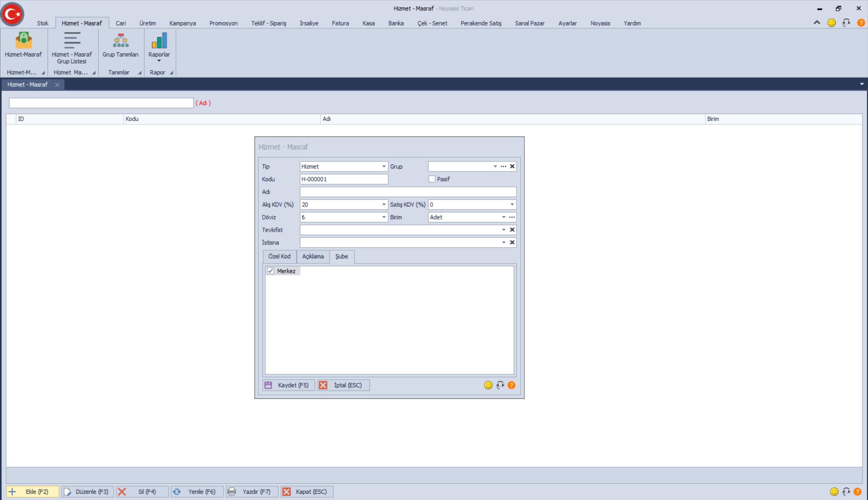Close the Hizmet - Masraf document tab

click(x=57, y=84)
